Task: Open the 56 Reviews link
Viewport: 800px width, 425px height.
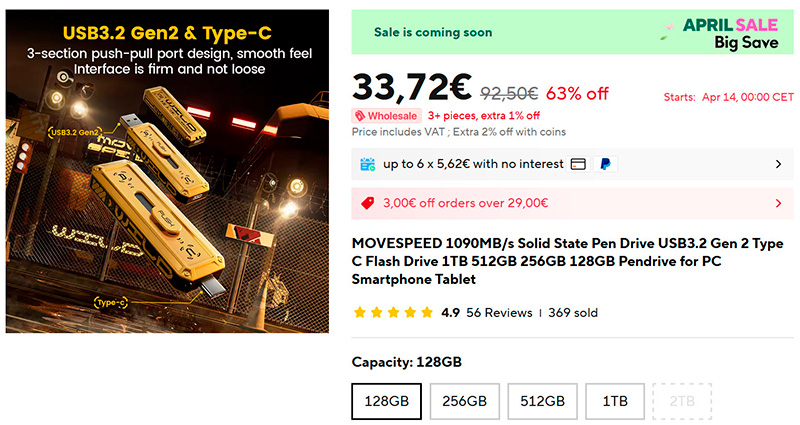Action: pos(500,313)
